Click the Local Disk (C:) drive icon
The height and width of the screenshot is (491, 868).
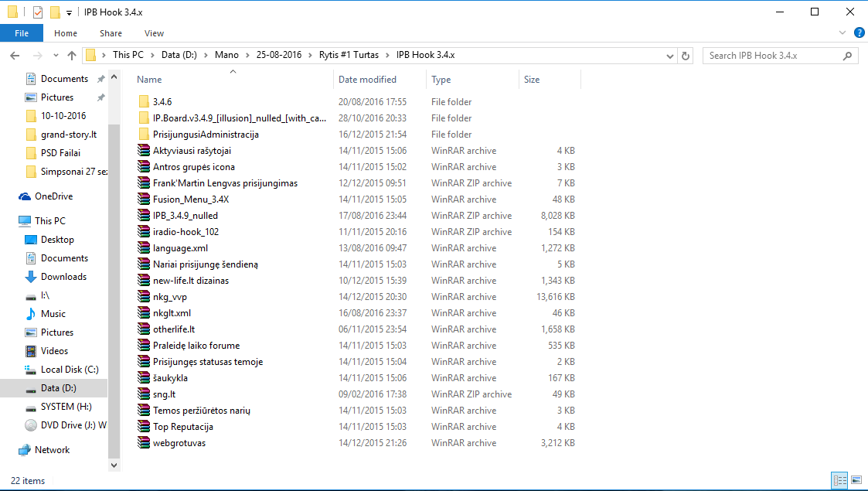(31, 370)
